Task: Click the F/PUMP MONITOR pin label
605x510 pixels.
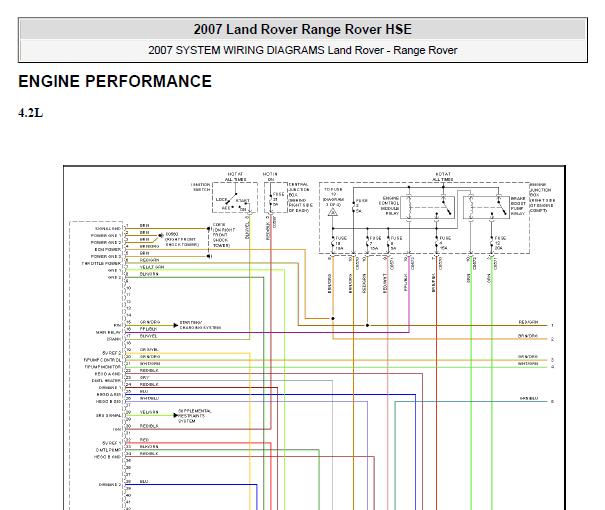Action: 103,367
